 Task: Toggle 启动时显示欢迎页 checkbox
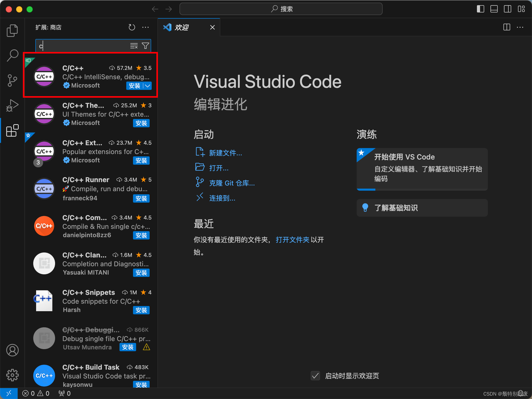(x=316, y=376)
